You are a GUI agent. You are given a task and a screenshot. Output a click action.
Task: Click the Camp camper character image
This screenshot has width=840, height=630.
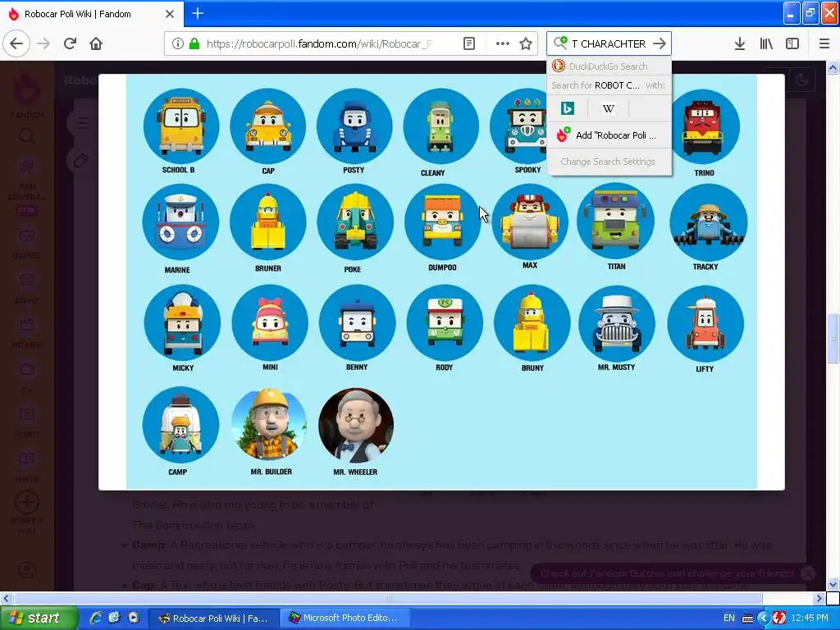click(181, 425)
